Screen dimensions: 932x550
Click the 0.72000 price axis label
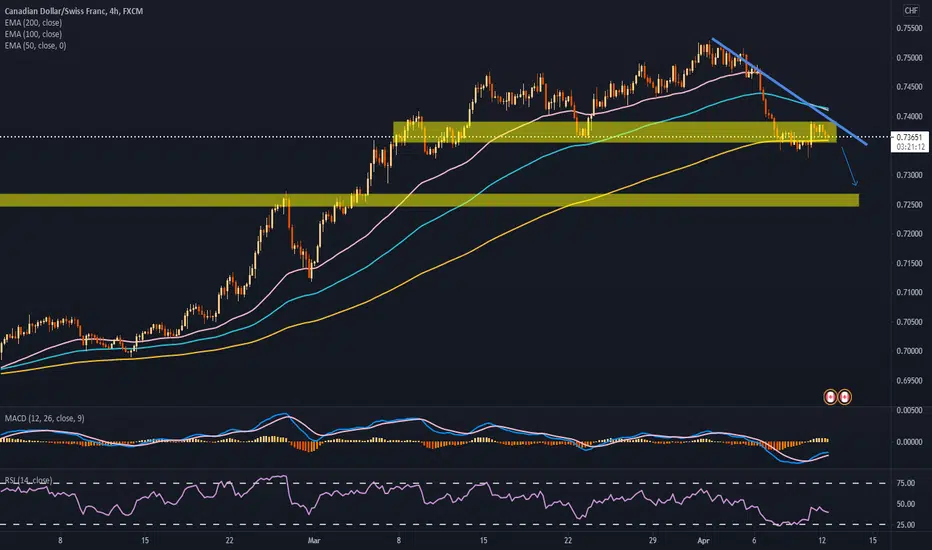point(909,234)
